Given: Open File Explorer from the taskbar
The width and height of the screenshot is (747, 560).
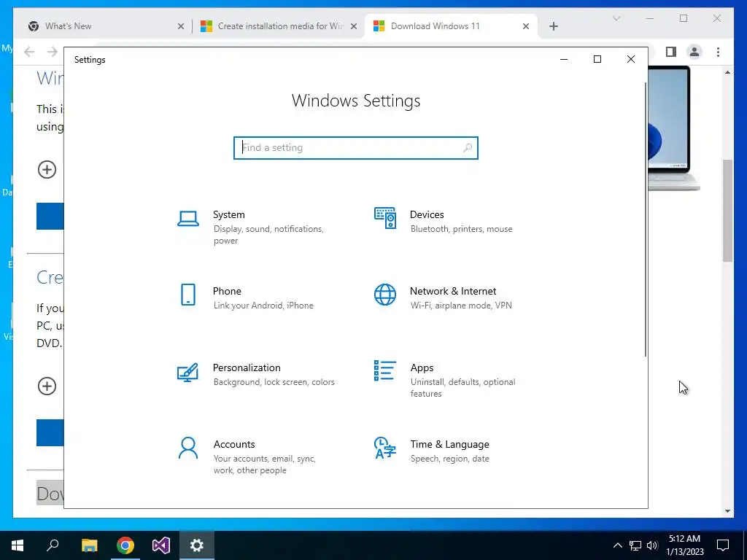Looking at the screenshot, I should pyautogui.click(x=89, y=545).
